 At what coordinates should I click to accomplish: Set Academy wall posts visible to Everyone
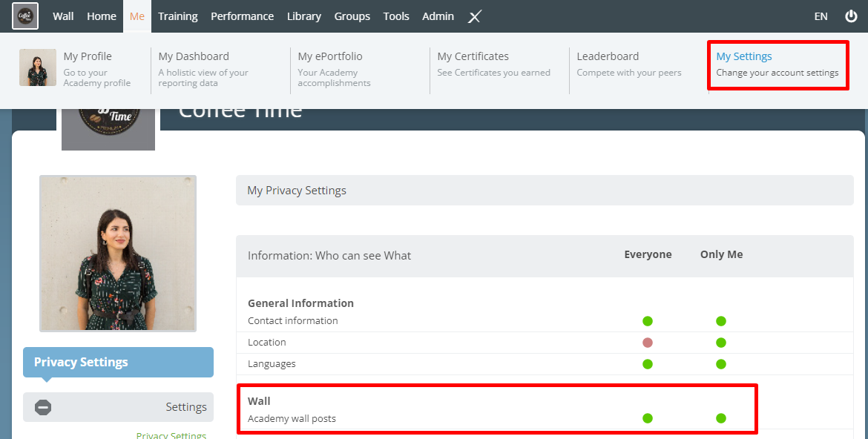pyautogui.click(x=648, y=418)
